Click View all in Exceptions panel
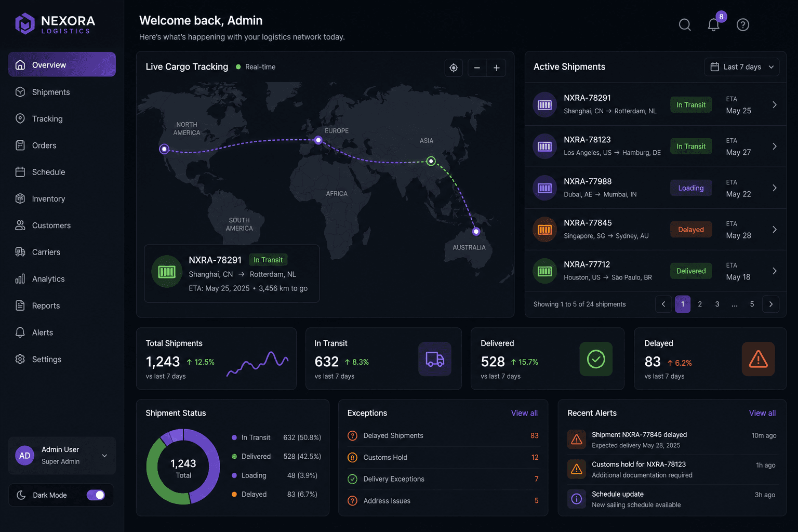798x532 pixels. coord(524,413)
